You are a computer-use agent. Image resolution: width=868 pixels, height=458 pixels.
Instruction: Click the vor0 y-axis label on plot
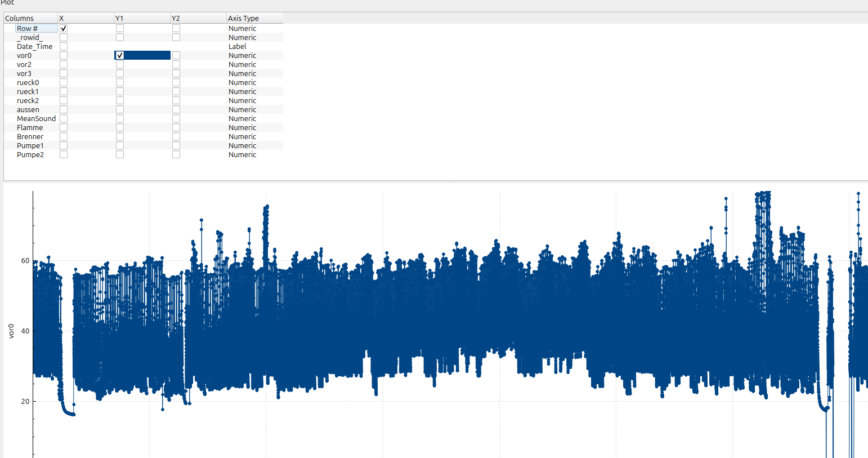coord(11,331)
